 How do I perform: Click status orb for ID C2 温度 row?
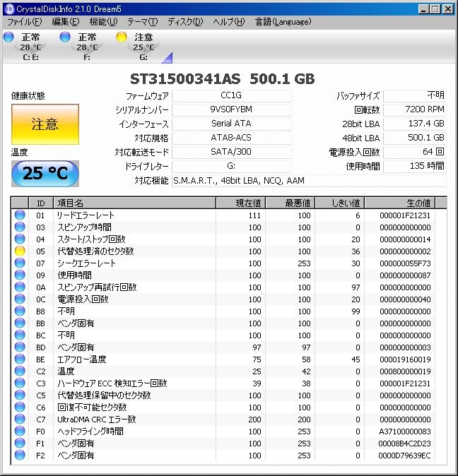click(x=20, y=371)
